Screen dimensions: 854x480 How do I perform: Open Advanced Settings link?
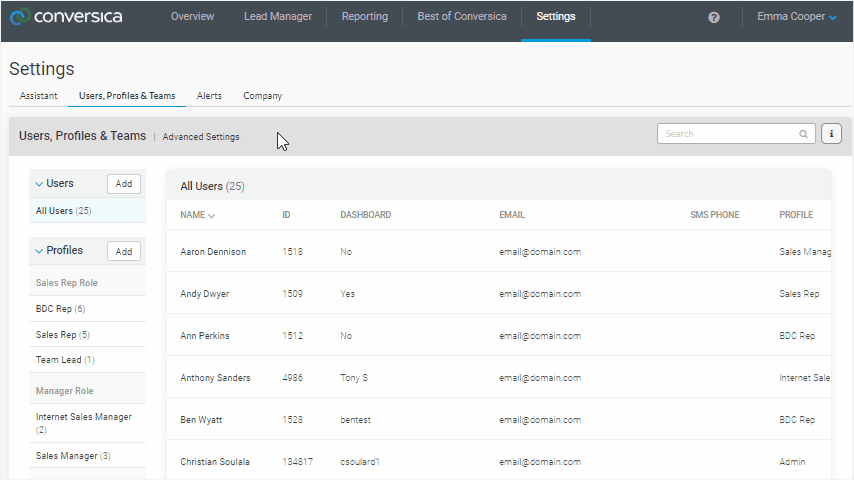pos(201,137)
